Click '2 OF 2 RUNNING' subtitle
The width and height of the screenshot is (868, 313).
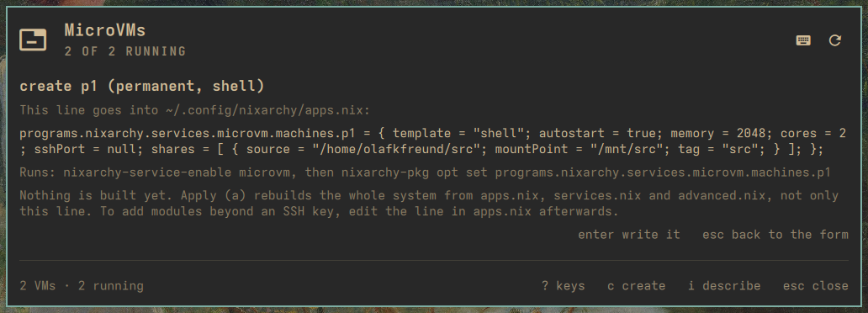tap(125, 51)
